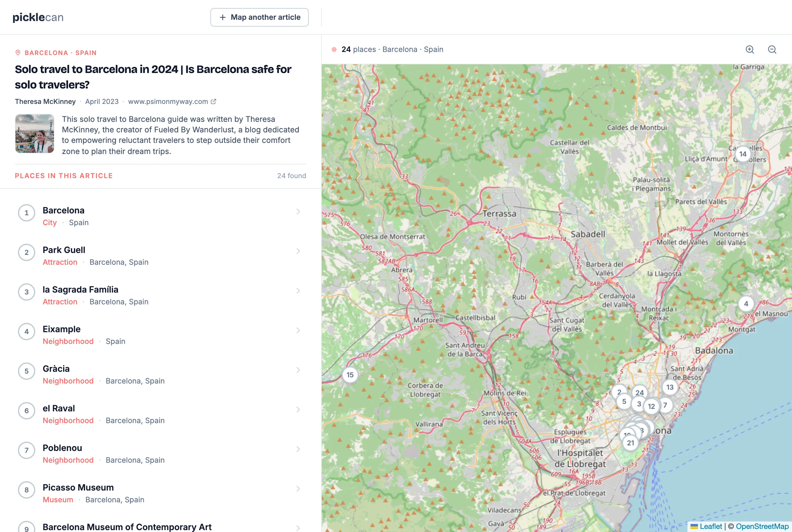Click the 'Gràcia' place title
The width and height of the screenshot is (792, 532).
(x=56, y=369)
